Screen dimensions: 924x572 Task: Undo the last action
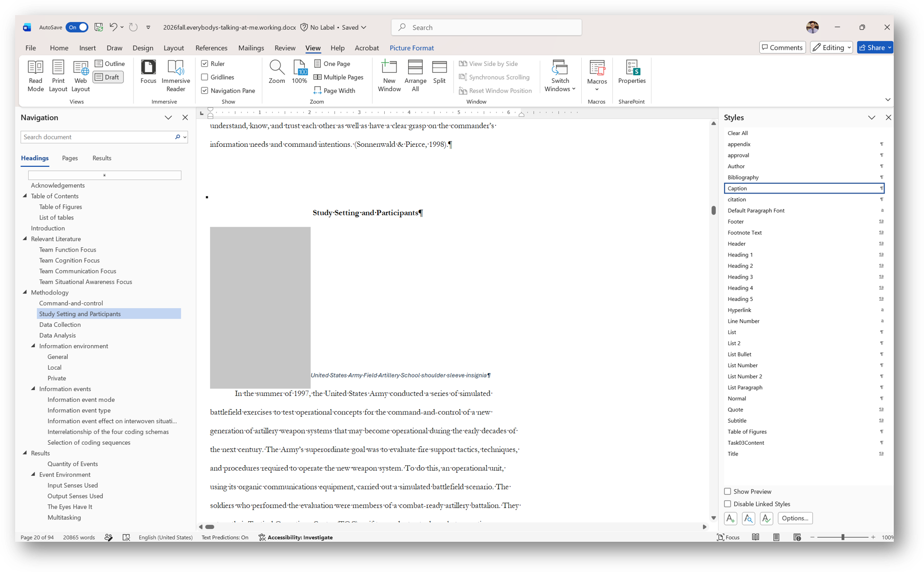113,27
